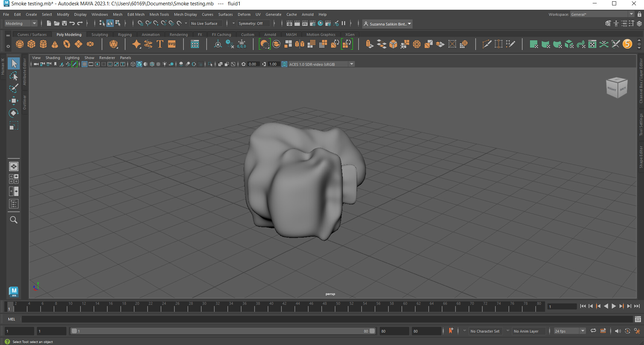Click the time range slider bar
The image size is (644, 345).
coord(221,331)
